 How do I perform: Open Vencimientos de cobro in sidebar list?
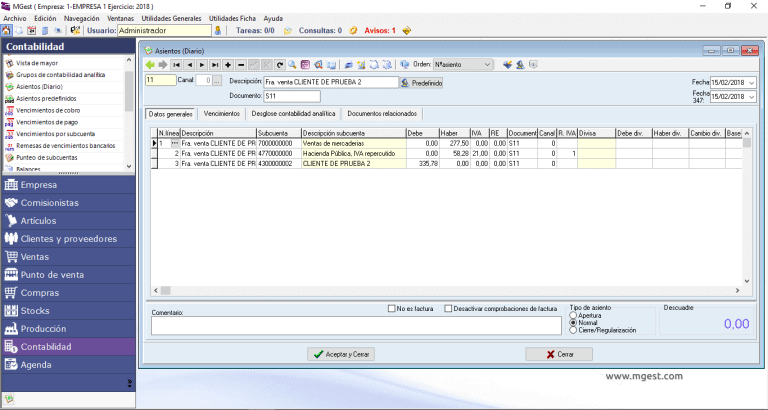pyautogui.click(x=48, y=111)
